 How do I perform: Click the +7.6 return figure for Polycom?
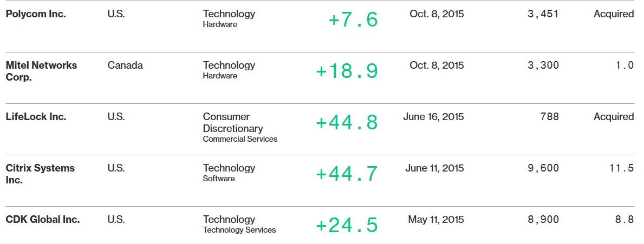click(353, 19)
